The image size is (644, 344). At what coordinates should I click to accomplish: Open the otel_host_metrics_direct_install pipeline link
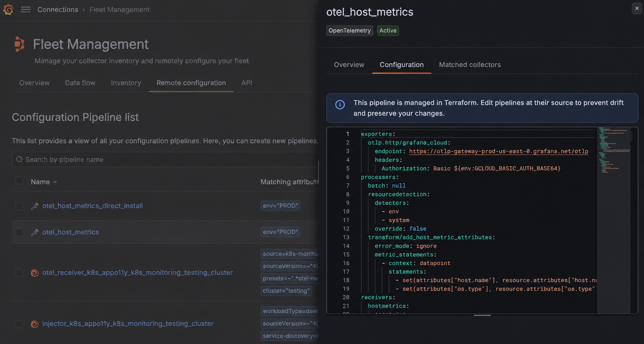[92, 206]
